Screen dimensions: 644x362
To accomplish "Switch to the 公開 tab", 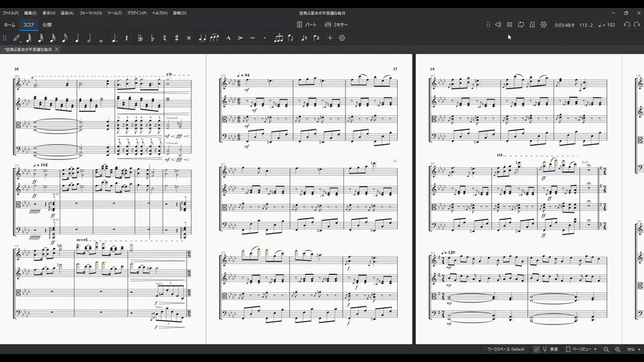I will (47, 25).
